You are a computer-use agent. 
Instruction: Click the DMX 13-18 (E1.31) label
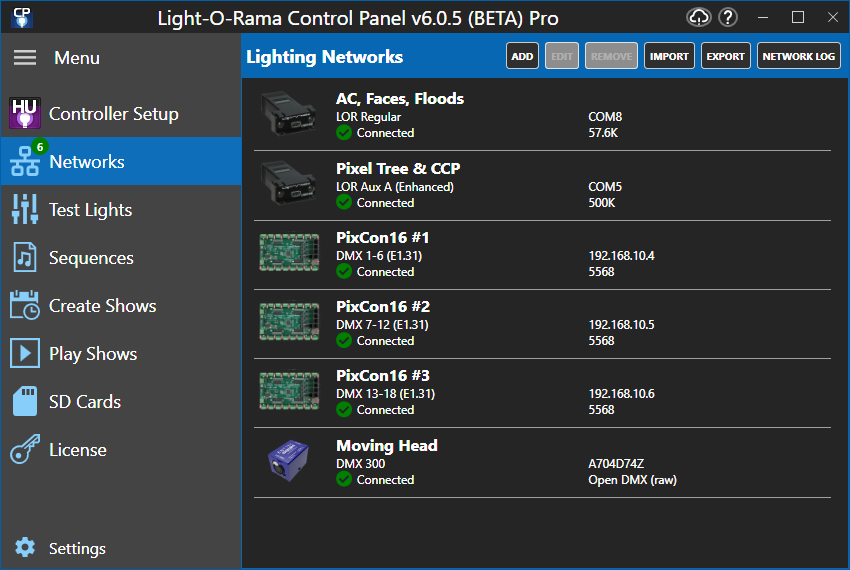point(385,394)
